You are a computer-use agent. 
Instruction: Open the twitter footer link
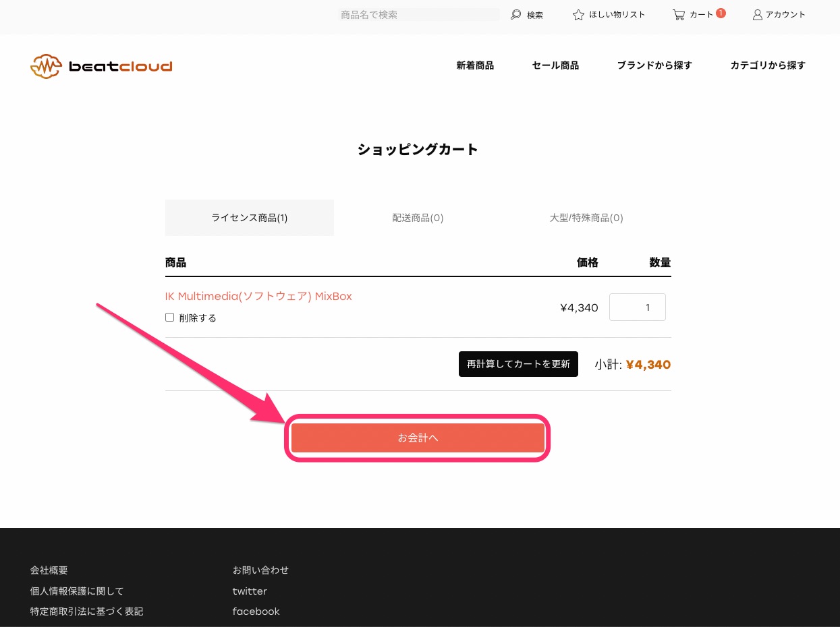tap(249, 591)
